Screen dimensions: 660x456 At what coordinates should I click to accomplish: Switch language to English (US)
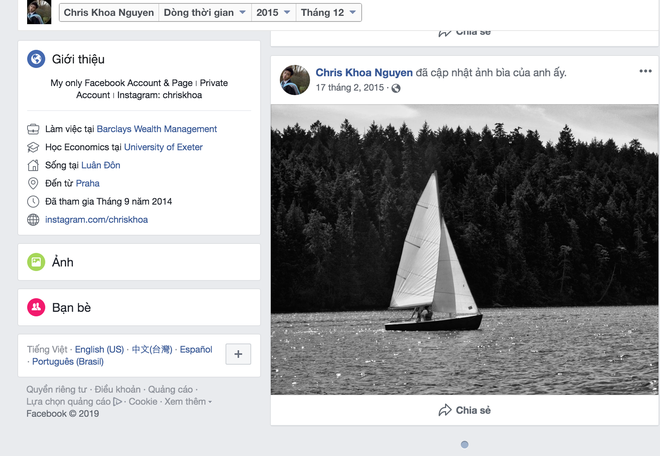pyautogui.click(x=100, y=349)
